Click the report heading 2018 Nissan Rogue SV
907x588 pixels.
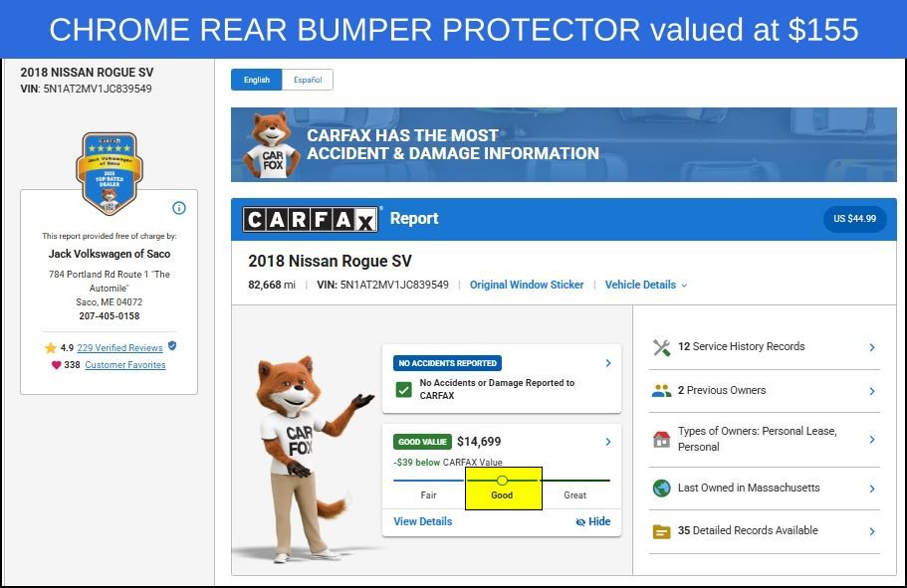330,262
